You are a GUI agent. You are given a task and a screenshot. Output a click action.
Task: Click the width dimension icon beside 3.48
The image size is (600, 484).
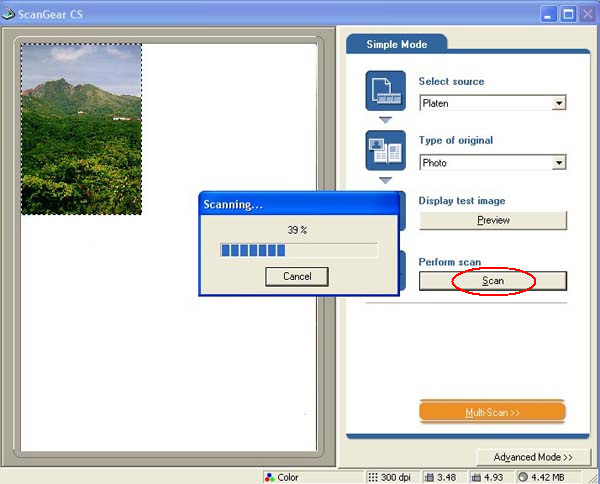[x=430, y=477]
